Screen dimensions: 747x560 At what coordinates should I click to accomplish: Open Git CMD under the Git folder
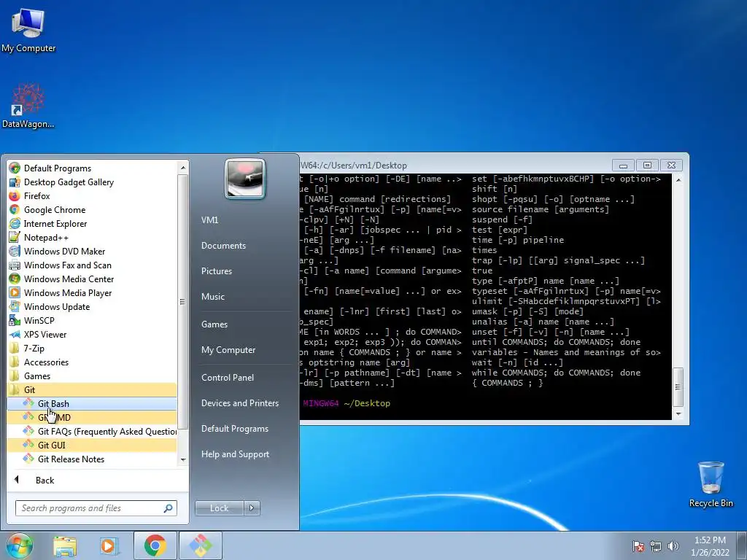[x=93, y=417]
